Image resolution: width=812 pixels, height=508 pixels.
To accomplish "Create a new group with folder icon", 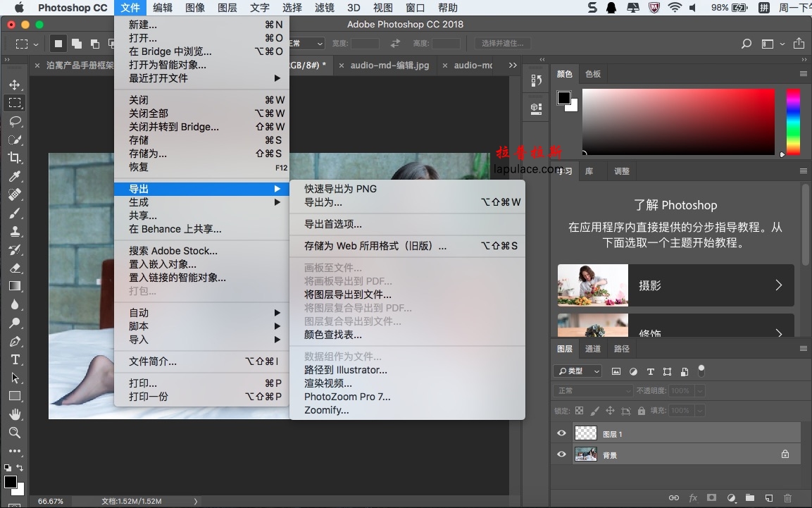I will click(750, 497).
